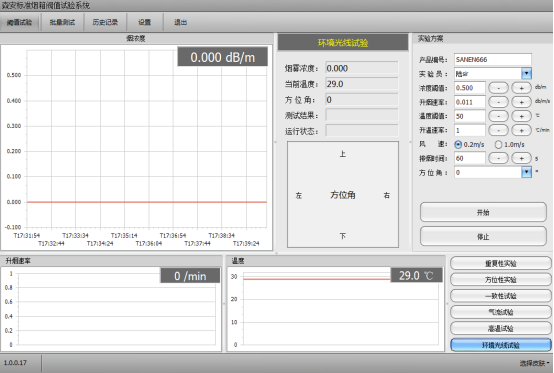Click the 运行状态 field

click(x=362, y=131)
